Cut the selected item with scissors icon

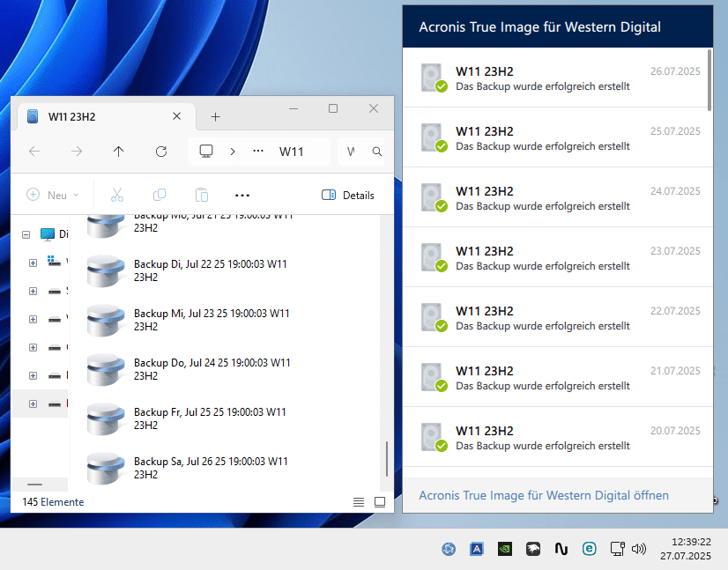coord(117,195)
